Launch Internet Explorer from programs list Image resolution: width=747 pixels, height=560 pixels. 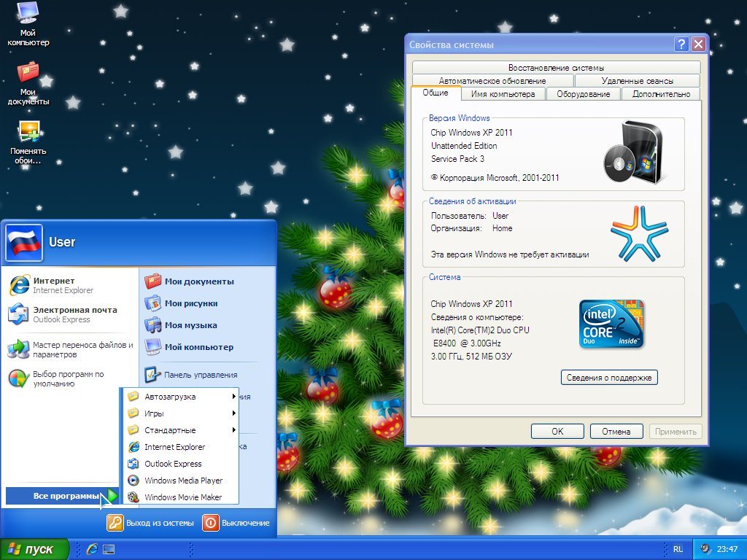[x=182, y=447]
